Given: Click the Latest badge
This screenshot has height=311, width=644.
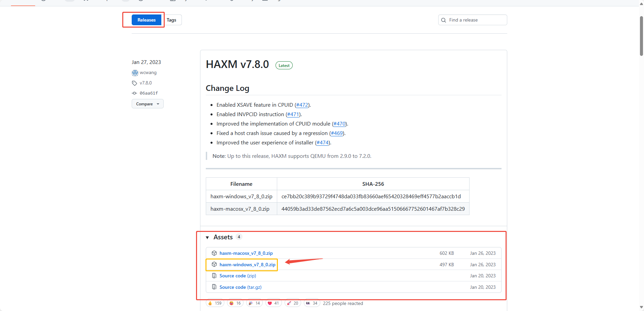Looking at the screenshot, I should pyautogui.click(x=284, y=66).
